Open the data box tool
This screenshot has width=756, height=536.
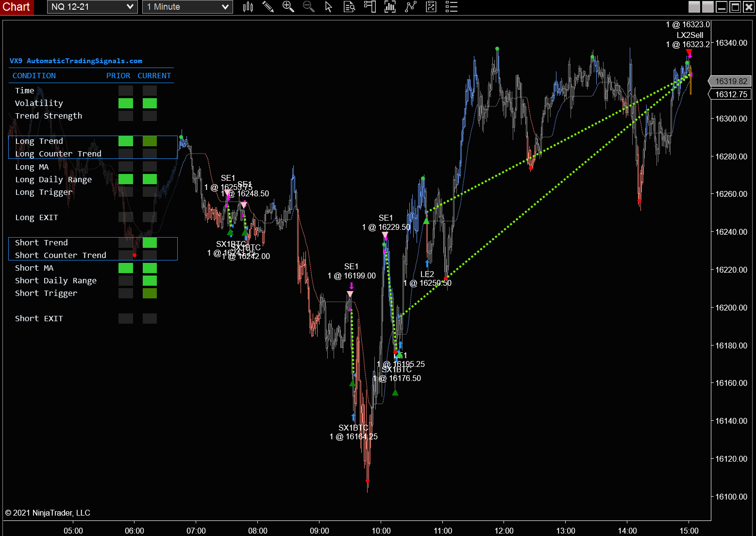tap(349, 7)
